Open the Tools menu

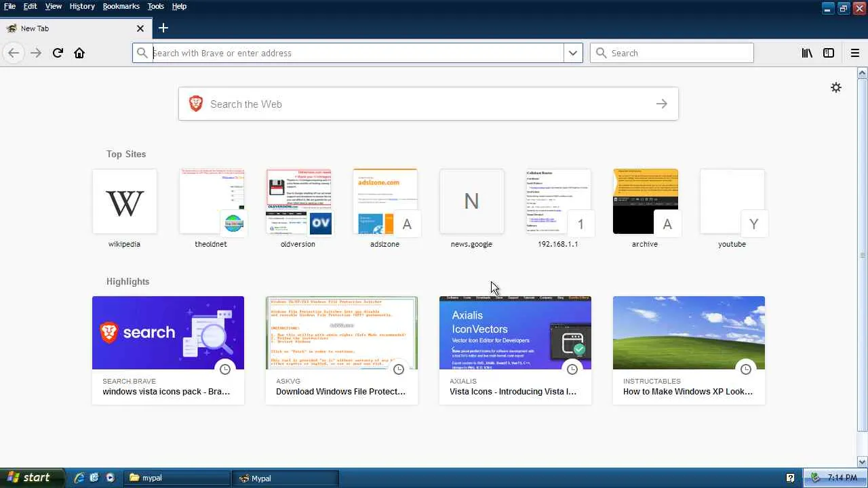point(156,6)
